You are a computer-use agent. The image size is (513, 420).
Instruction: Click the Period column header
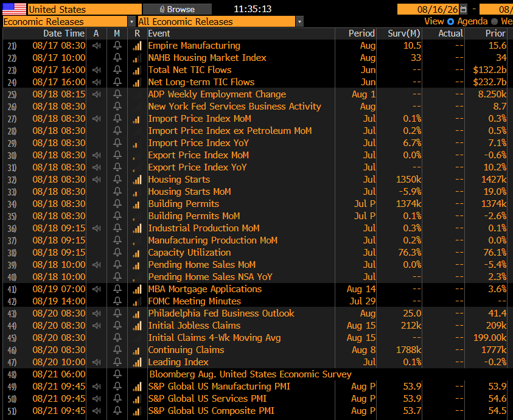(361, 33)
